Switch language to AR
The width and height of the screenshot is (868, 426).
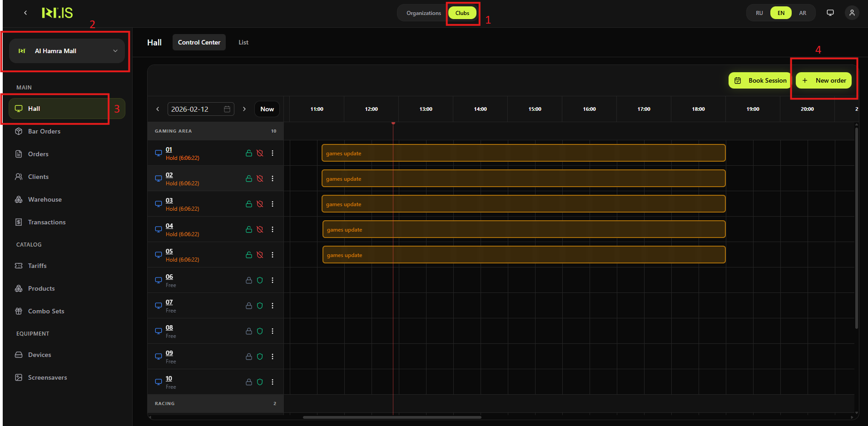pos(803,13)
